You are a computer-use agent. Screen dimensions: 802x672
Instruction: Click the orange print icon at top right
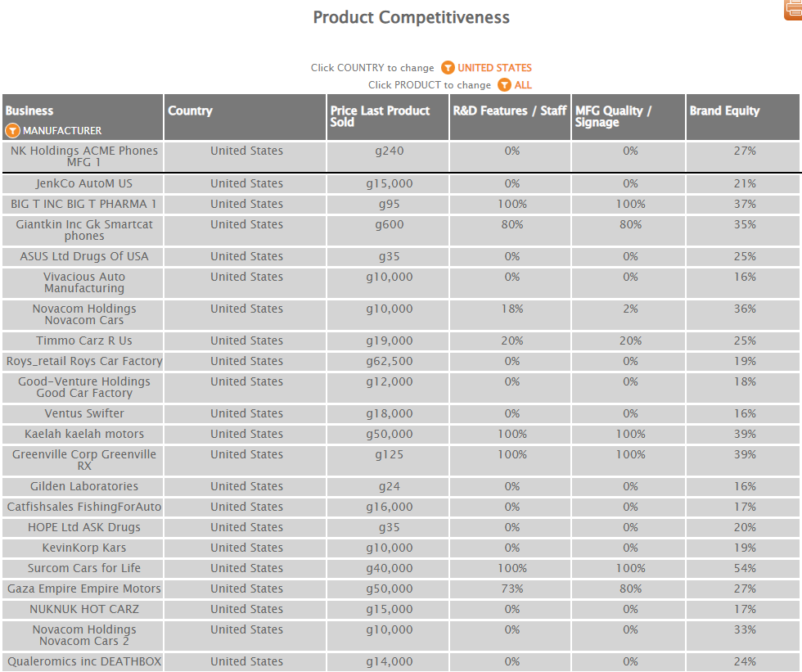tap(794, 9)
